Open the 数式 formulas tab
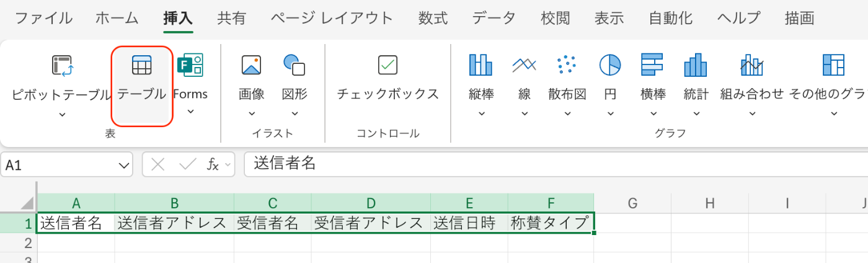Viewport: 868px width, 263px height. point(433,18)
